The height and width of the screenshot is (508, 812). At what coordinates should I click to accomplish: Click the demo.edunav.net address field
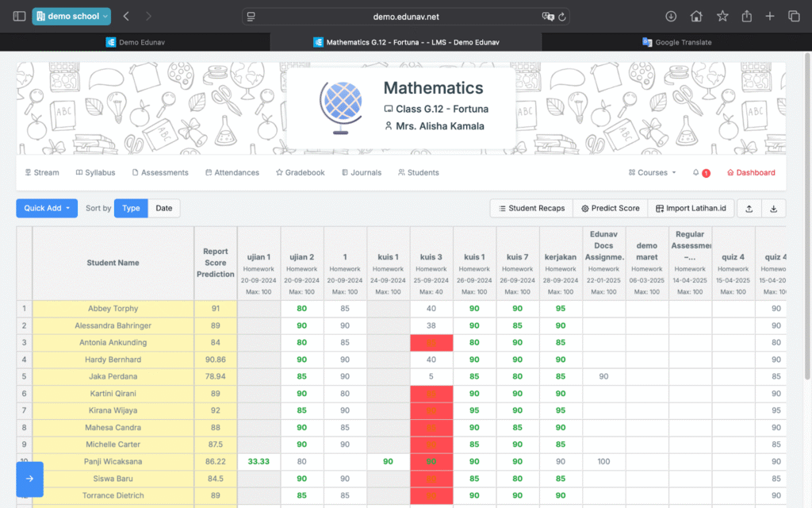405,16
